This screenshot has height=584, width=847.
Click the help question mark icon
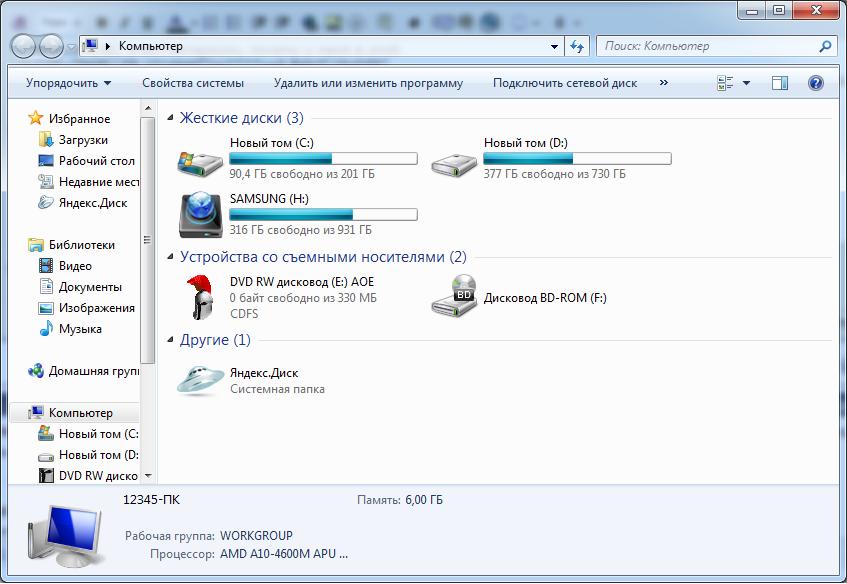[816, 83]
